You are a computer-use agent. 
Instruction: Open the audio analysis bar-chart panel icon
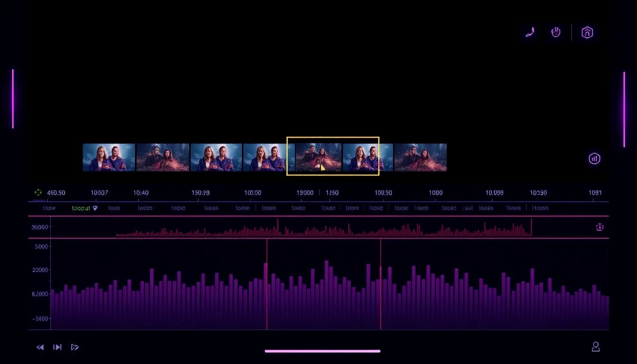(x=594, y=158)
